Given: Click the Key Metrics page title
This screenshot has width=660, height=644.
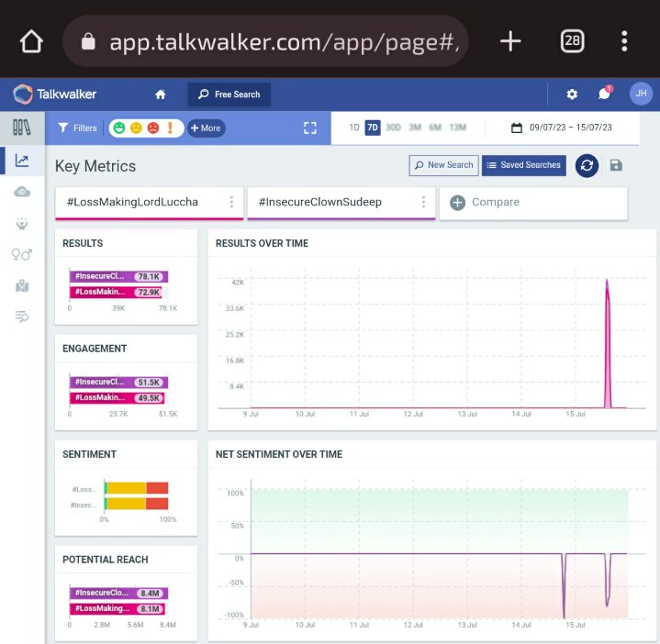Looking at the screenshot, I should click(95, 166).
